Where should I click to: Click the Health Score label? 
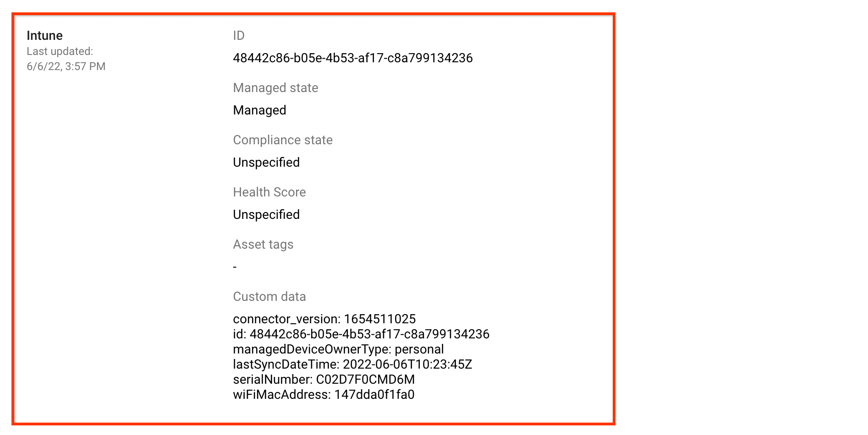[x=269, y=192]
